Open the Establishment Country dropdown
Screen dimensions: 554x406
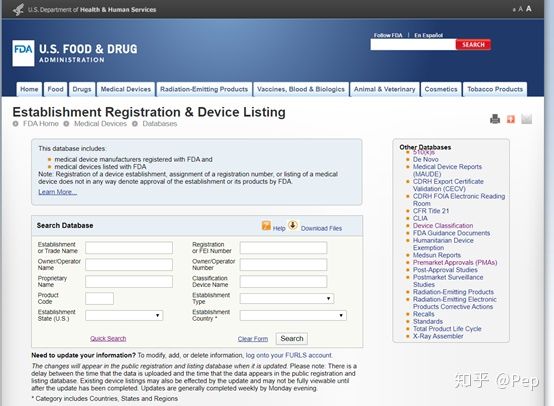point(293,315)
